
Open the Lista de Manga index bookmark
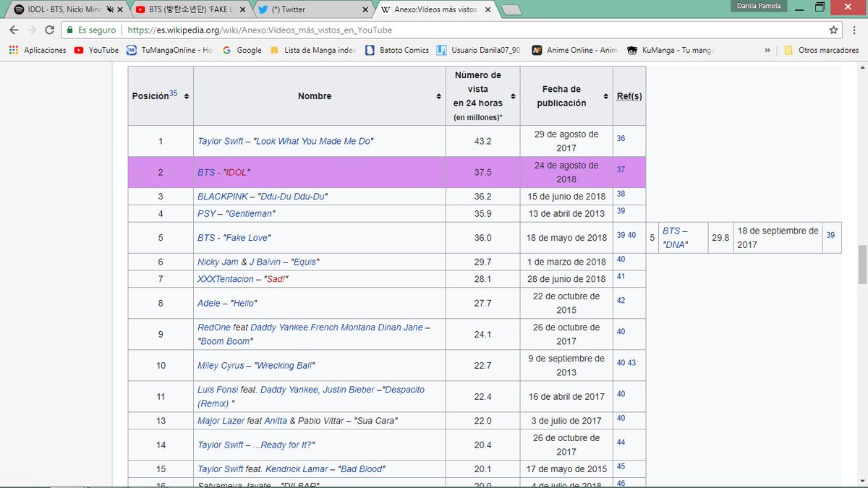[312, 50]
